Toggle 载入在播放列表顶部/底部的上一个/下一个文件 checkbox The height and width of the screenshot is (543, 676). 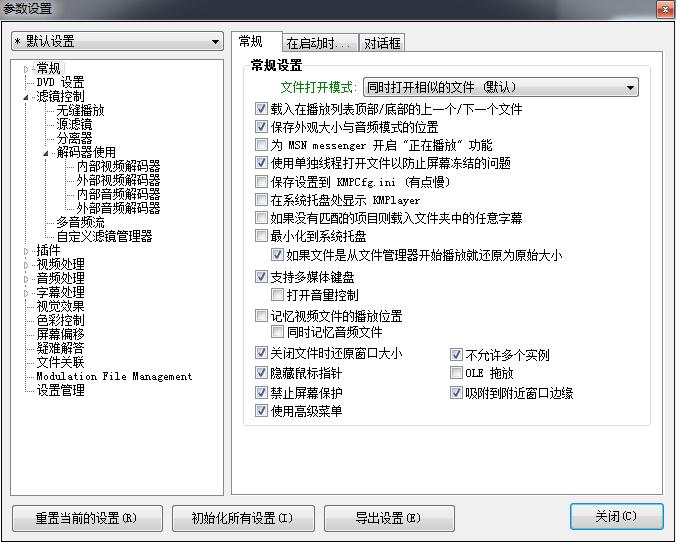click(261, 109)
